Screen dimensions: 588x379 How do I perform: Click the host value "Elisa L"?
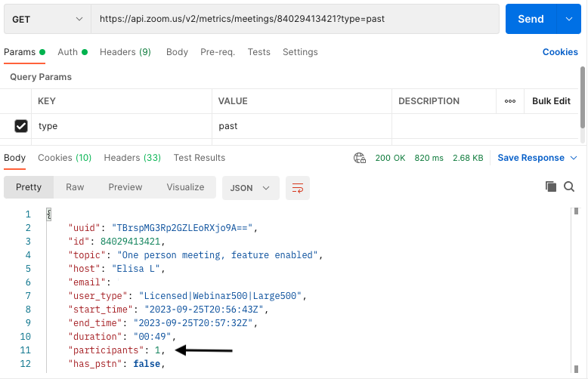pos(136,269)
